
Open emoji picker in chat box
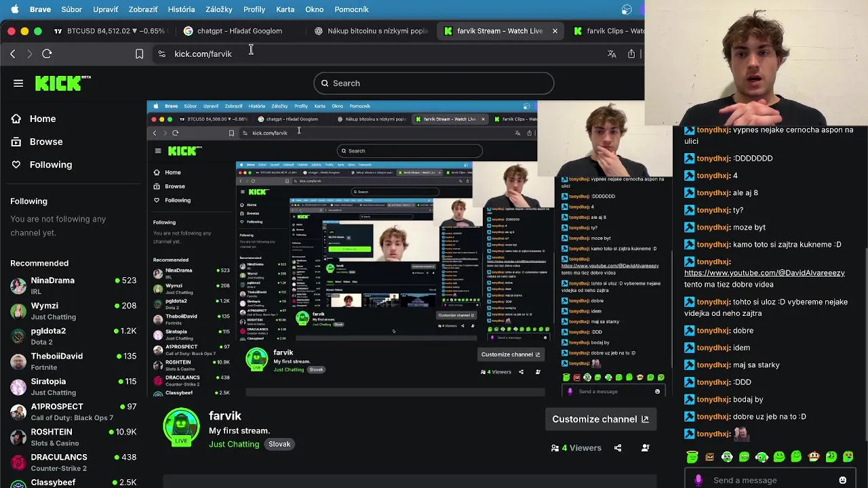[843, 481]
